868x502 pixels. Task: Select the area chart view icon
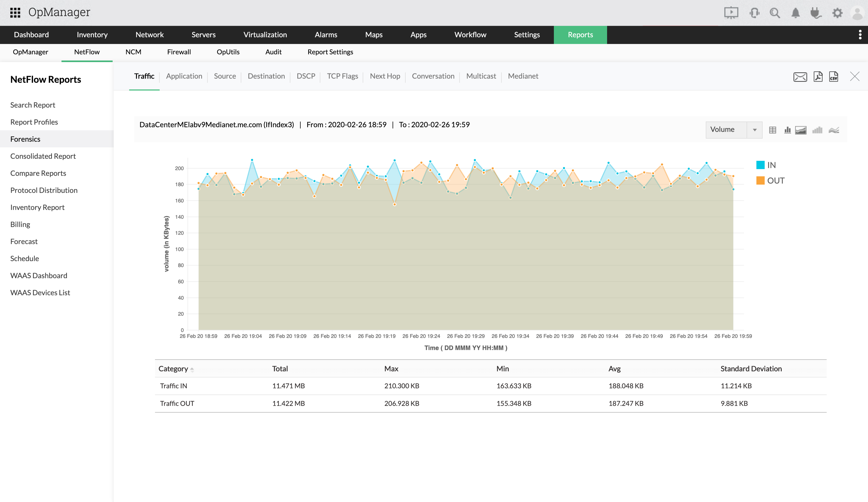click(x=801, y=130)
